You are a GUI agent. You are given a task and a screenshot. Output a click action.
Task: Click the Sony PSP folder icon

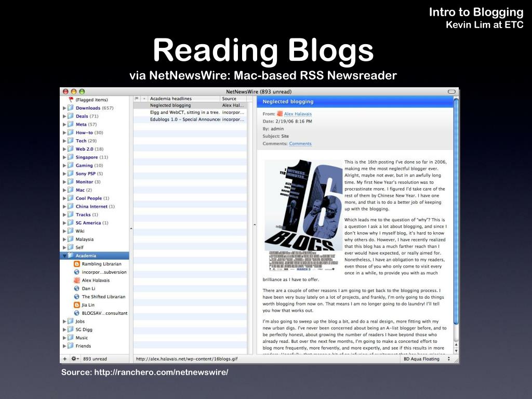tap(71, 174)
